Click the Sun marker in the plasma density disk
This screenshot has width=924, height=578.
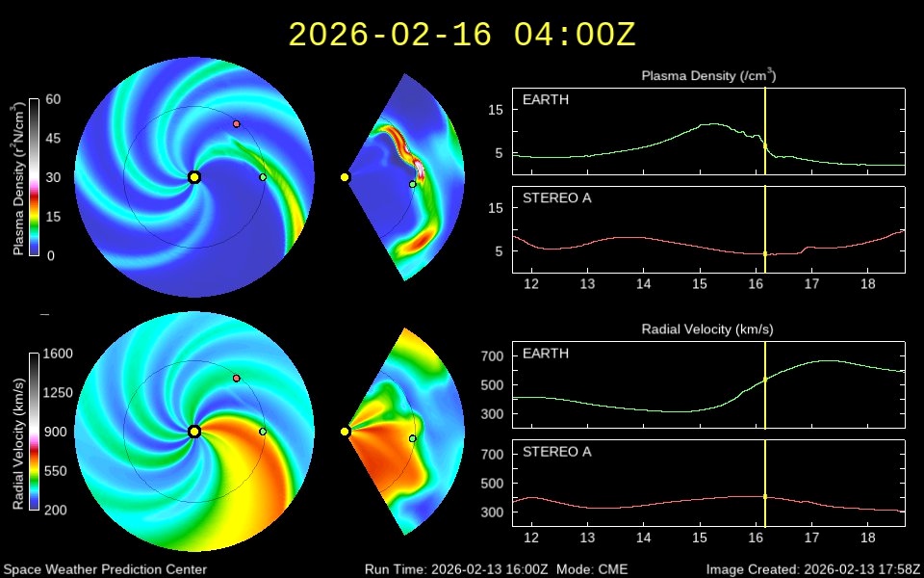pyautogui.click(x=194, y=177)
